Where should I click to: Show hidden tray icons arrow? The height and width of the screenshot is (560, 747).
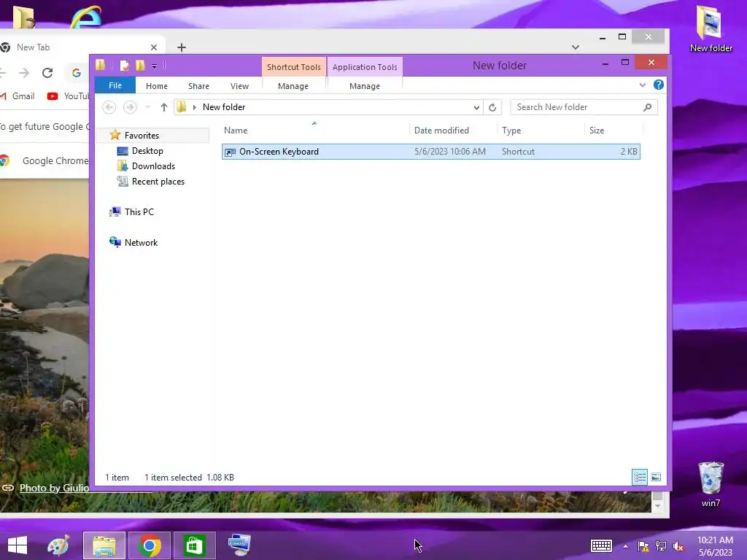click(x=625, y=546)
